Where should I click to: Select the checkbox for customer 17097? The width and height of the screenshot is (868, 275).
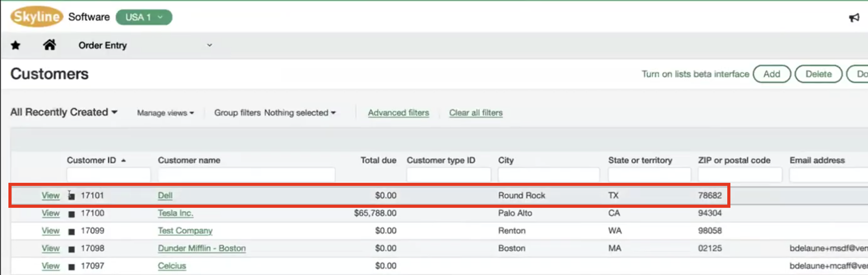(71, 267)
